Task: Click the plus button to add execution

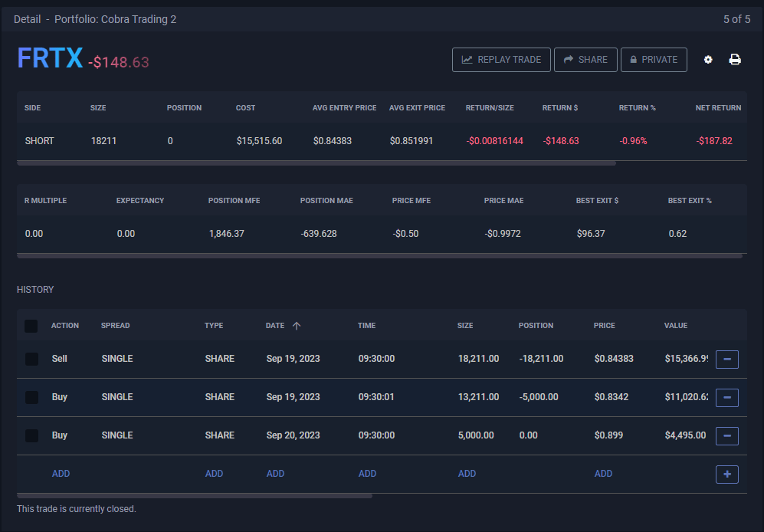Action: pyautogui.click(x=726, y=474)
